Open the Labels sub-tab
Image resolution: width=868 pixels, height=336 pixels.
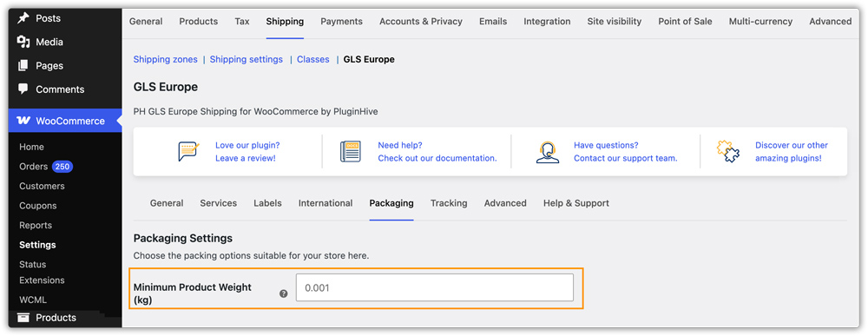click(268, 203)
